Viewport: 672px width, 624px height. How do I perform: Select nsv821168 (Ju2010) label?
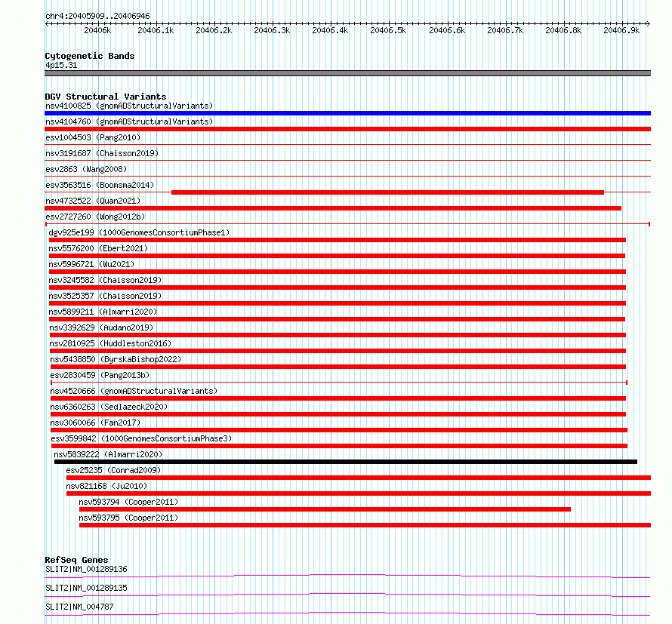tap(106, 486)
